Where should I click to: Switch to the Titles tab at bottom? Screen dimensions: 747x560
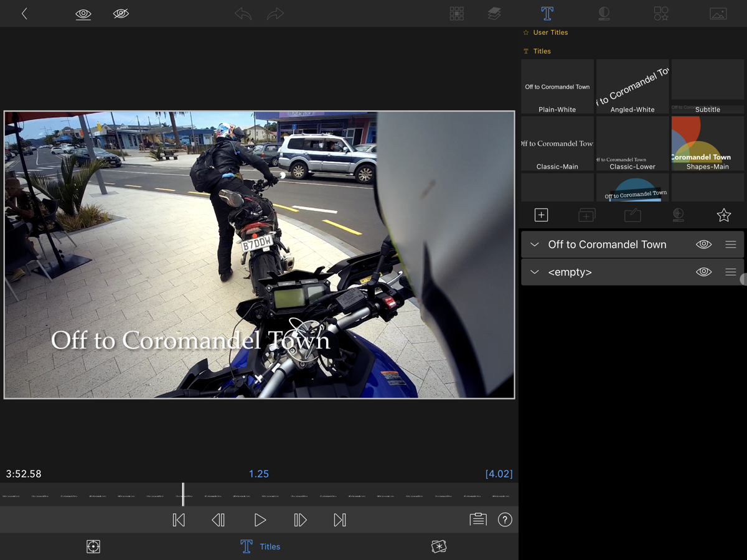point(260,546)
